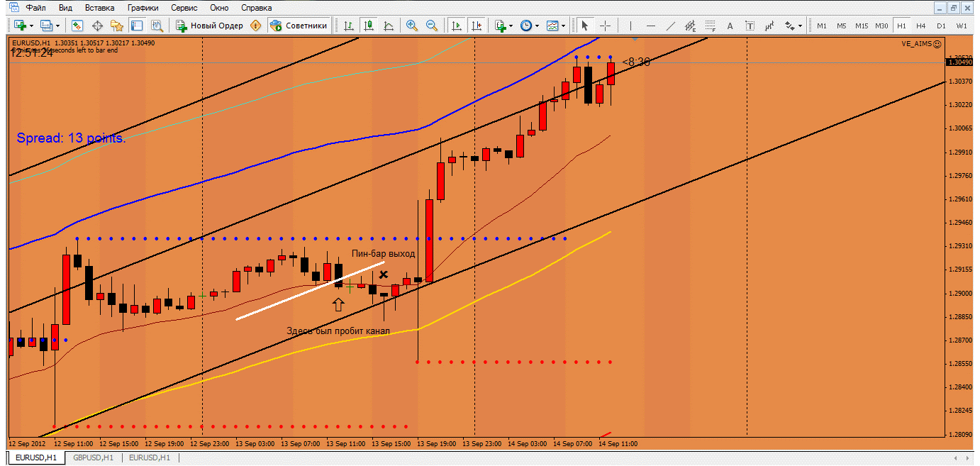Open the Файл menu
The image size is (980, 466).
35,8
